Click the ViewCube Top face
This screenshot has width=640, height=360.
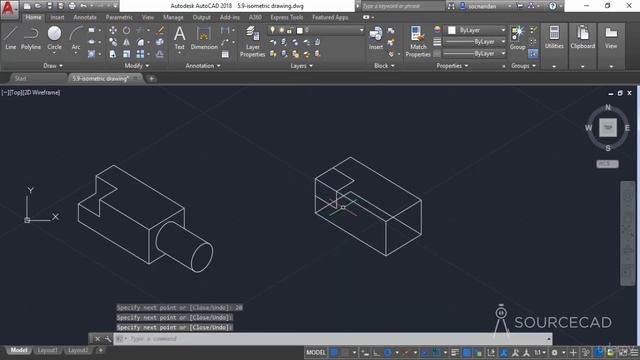click(x=608, y=128)
